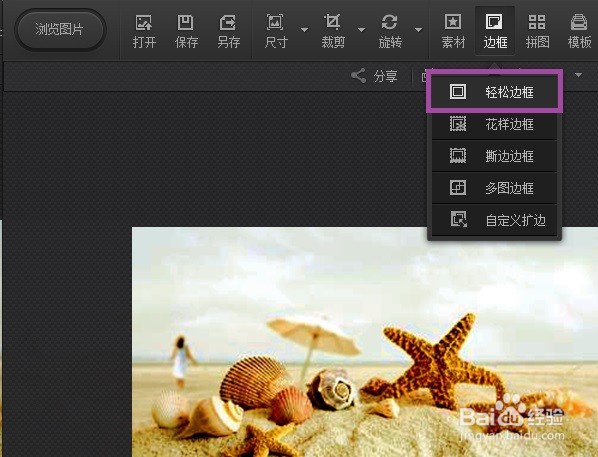The image size is (598, 457).
Task: Click the beach photo in the canvas
Action: (x=365, y=342)
